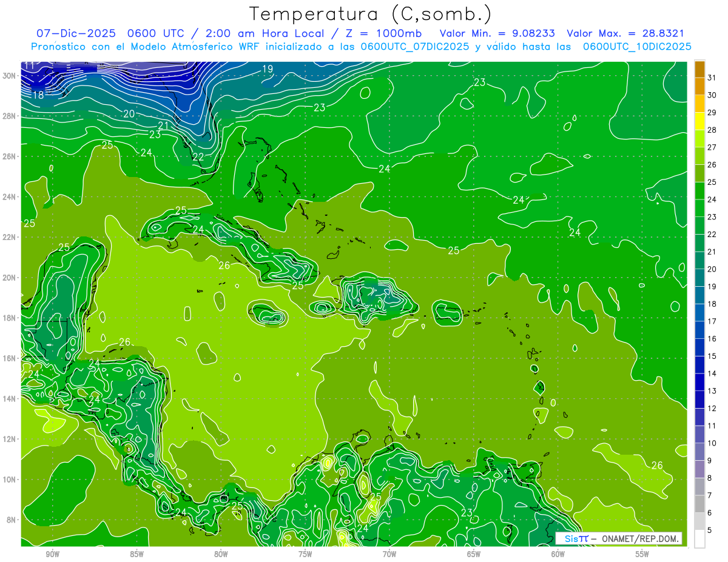Click the SisPI ONAMET/REP.DOM. logo box
Screen dimensions: 728x562
click(618, 538)
